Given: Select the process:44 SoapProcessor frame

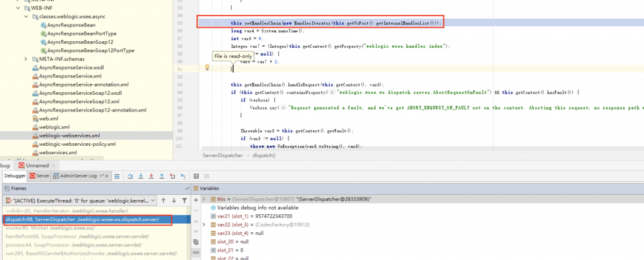Looking at the screenshot, I should pos(97,245).
